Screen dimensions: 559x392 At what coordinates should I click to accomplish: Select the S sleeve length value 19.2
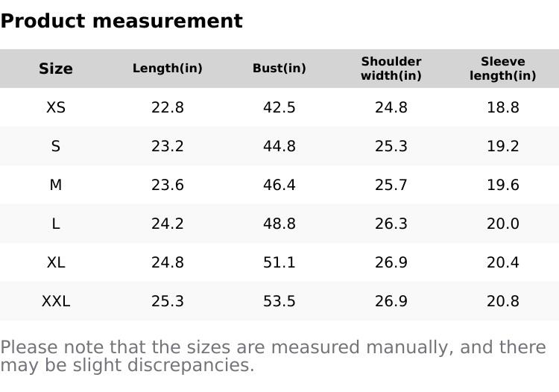(x=503, y=146)
